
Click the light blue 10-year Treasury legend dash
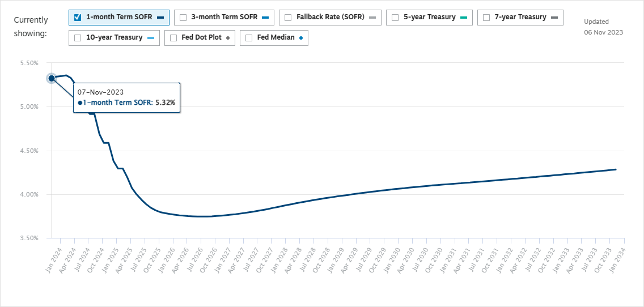click(150, 38)
